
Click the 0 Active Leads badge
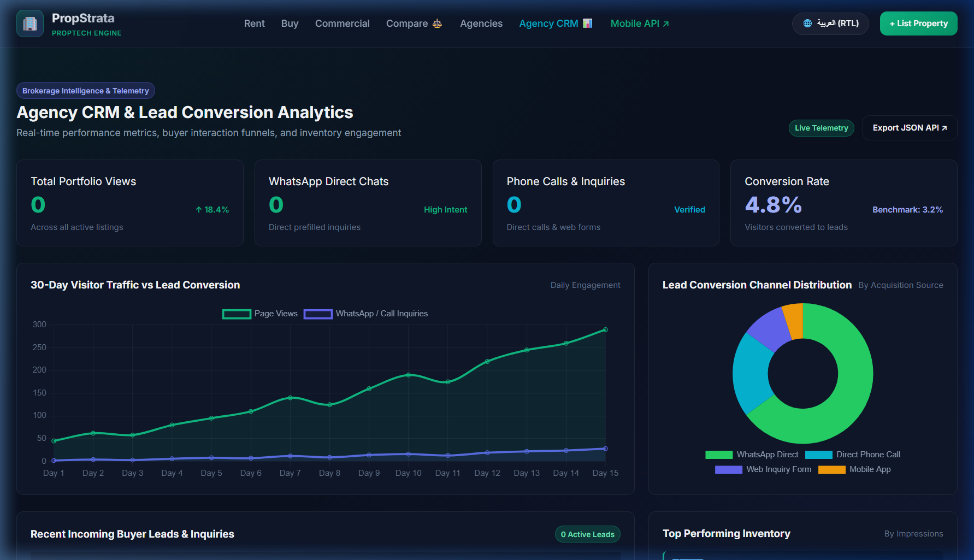(x=587, y=534)
